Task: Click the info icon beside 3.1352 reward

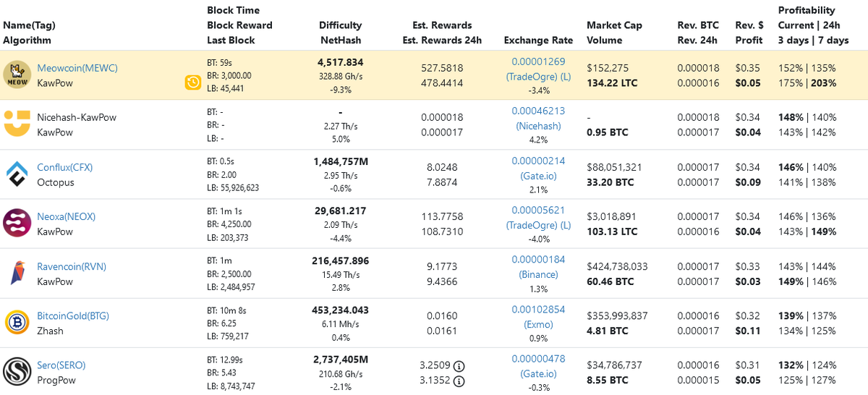Action: [x=459, y=381]
